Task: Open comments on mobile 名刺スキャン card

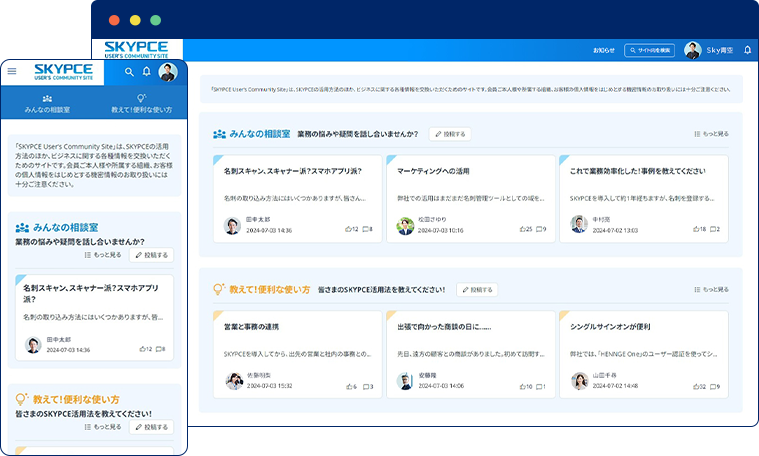Action: (x=161, y=349)
